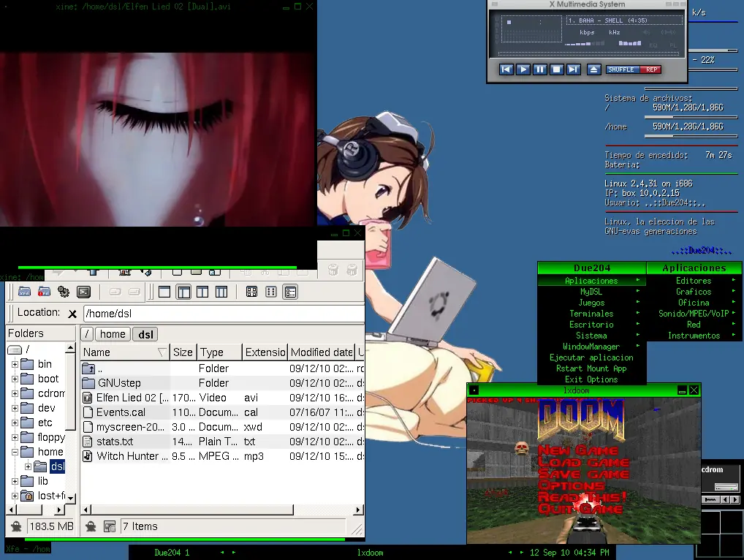Collapse the home folder tree node

click(x=15, y=452)
